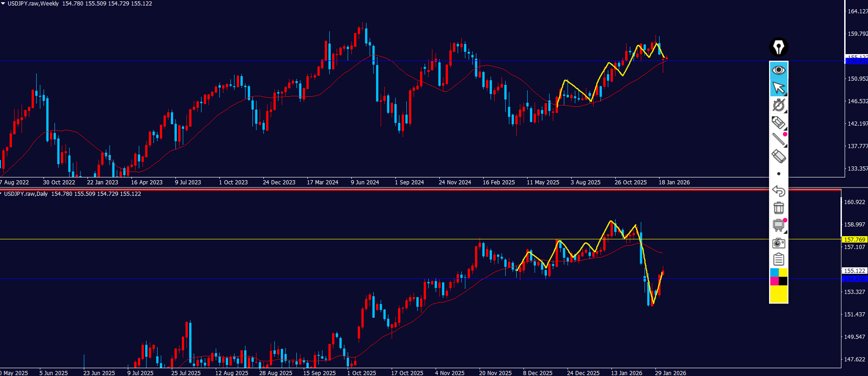Delete all drawings with the trash icon
The height and width of the screenshot is (376, 868).
(x=778, y=208)
